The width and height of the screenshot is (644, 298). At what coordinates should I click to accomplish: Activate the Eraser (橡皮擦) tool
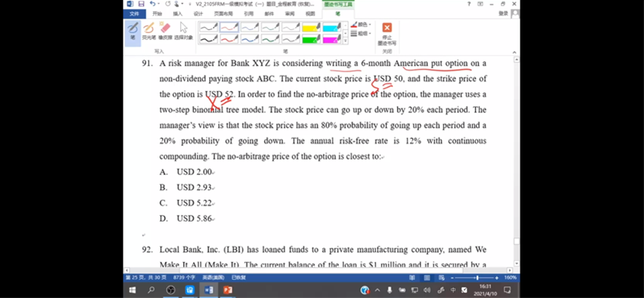[165, 31]
